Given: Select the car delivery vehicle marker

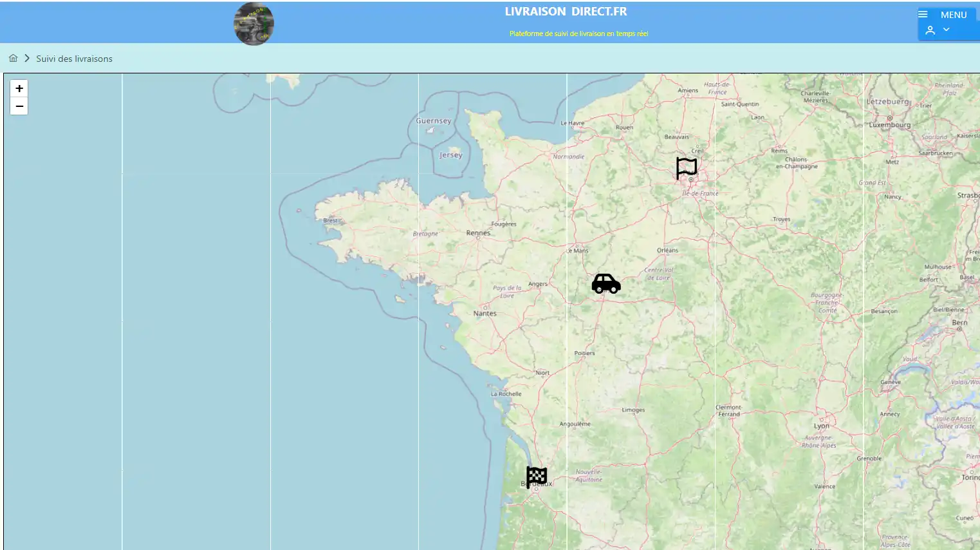Looking at the screenshot, I should point(606,283).
